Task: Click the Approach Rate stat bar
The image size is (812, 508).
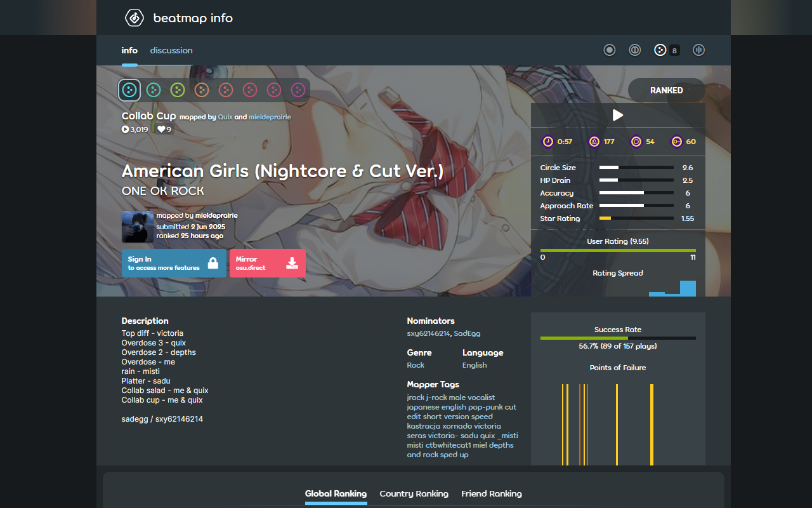Action: [x=636, y=206]
